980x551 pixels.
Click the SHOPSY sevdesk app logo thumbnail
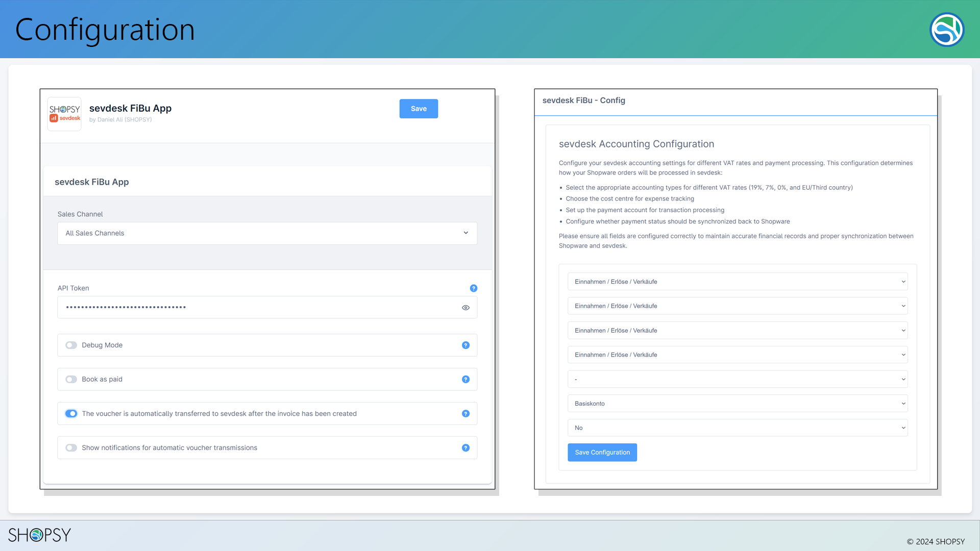click(x=64, y=114)
